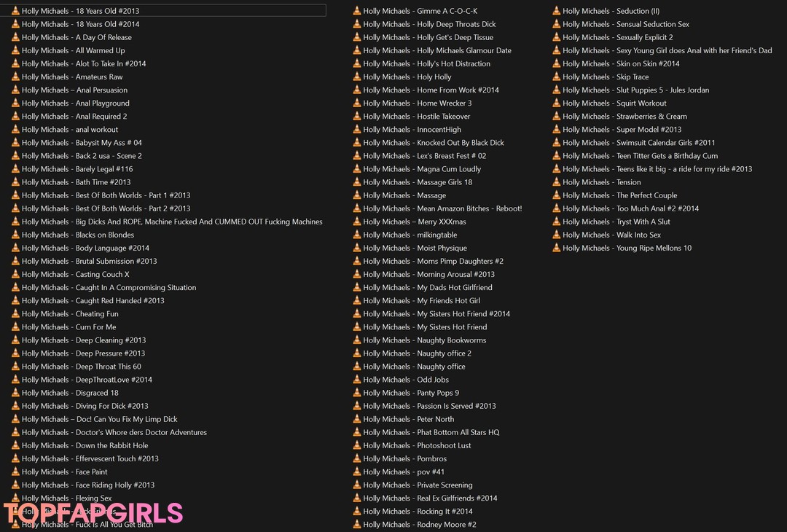Viewport: 787px width, 532px height.
Task: Select the cone icon beside 'Morning Arousal #2013'
Action: pyautogui.click(x=357, y=274)
